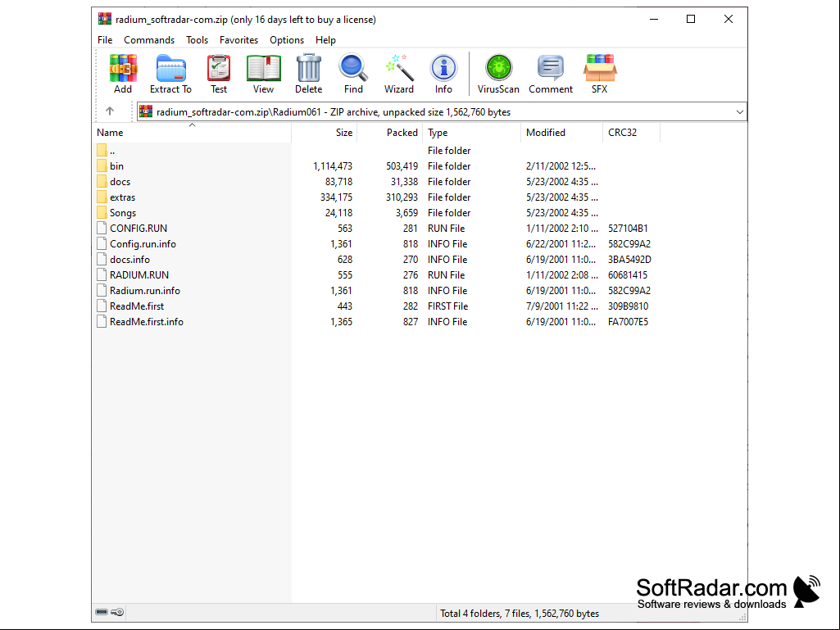Go up one folder level arrow
The image size is (840, 630).
(x=110, y=111)
